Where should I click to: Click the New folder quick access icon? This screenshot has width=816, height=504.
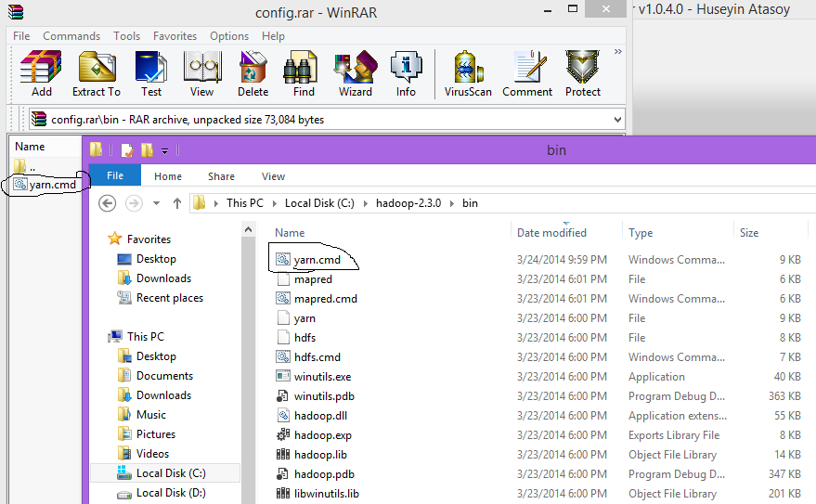click(148, 150)
